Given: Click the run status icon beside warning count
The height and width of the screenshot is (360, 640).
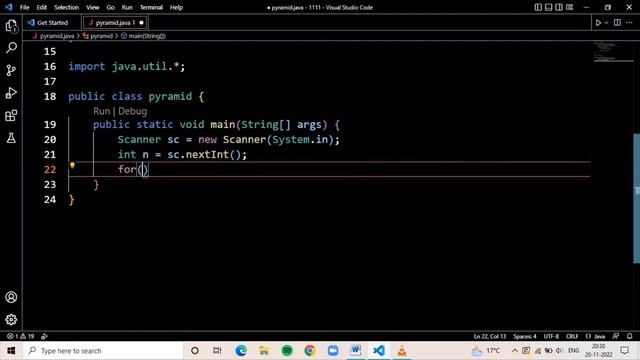Looking at the screenshot, I should (44, 336).
